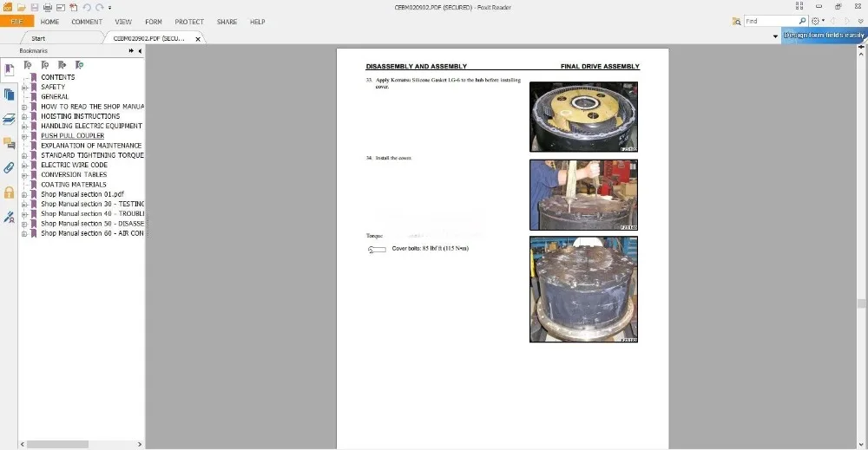This screenshot has height=450, width=868.
Task: Open the COMMENT ribbon tab
Action: point(87,22)
